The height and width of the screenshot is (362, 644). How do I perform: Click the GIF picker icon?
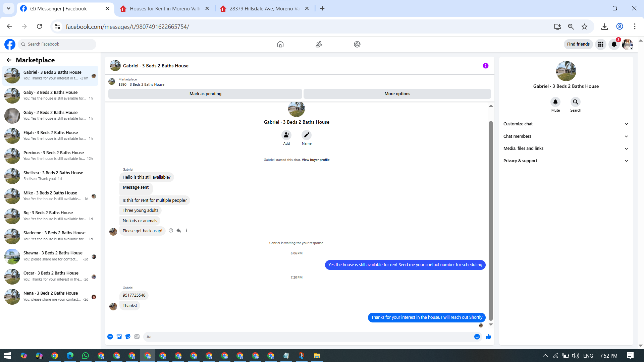click(x=137, y=337)
